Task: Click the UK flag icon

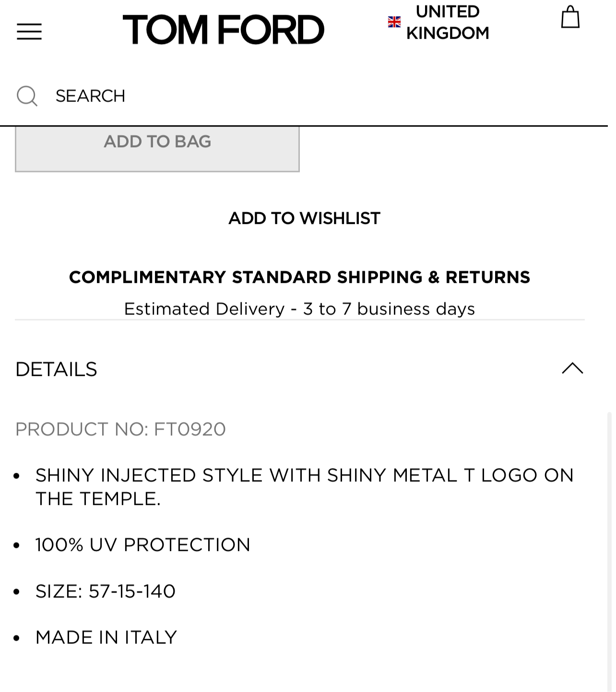Action: [x=394, y=22]
